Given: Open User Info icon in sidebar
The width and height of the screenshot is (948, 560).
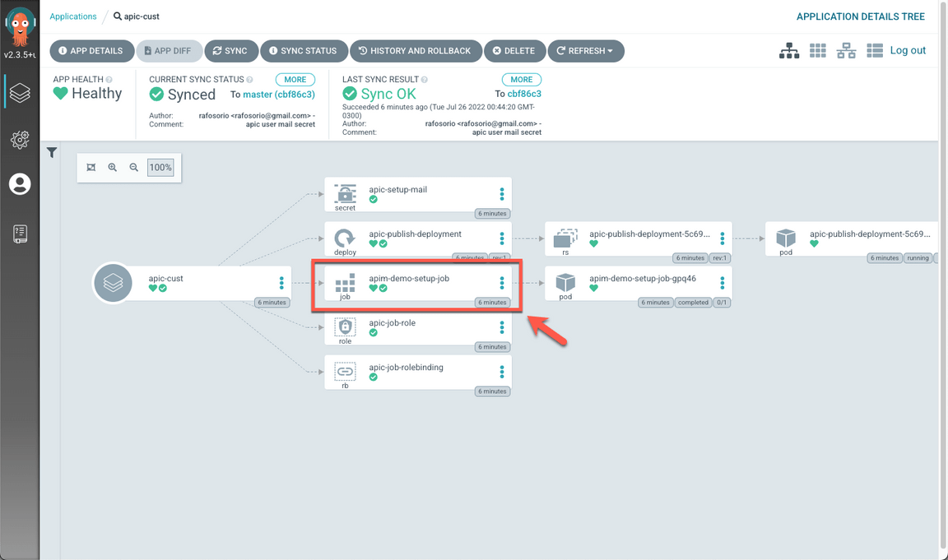Looking at the screenshot, I should point(20,184).
